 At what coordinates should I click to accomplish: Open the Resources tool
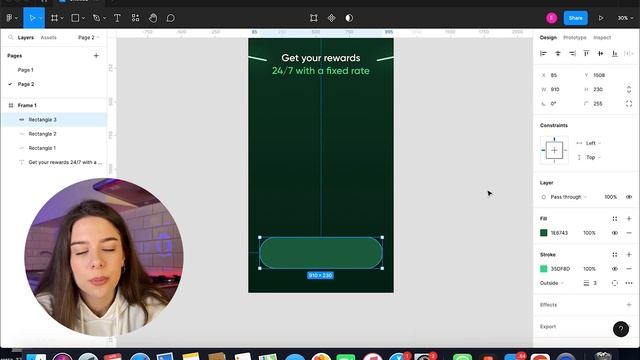click(135, 18)
